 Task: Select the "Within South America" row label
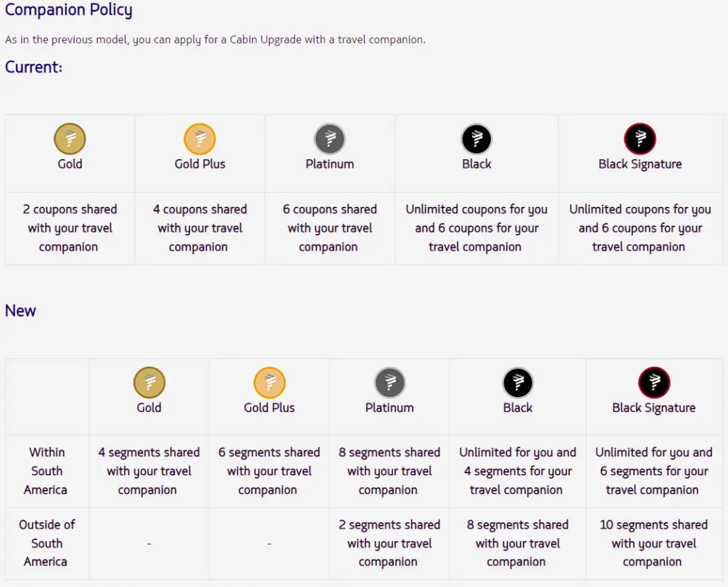point(47,471)
